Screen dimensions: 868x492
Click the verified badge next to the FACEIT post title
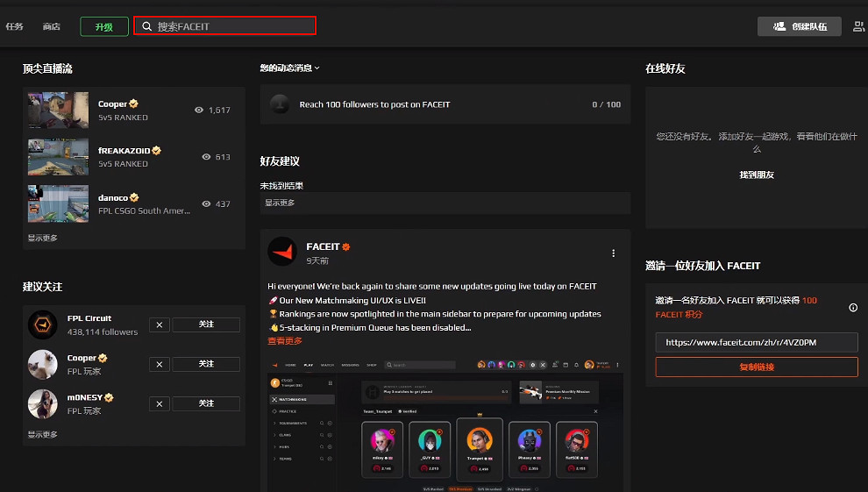346,246
